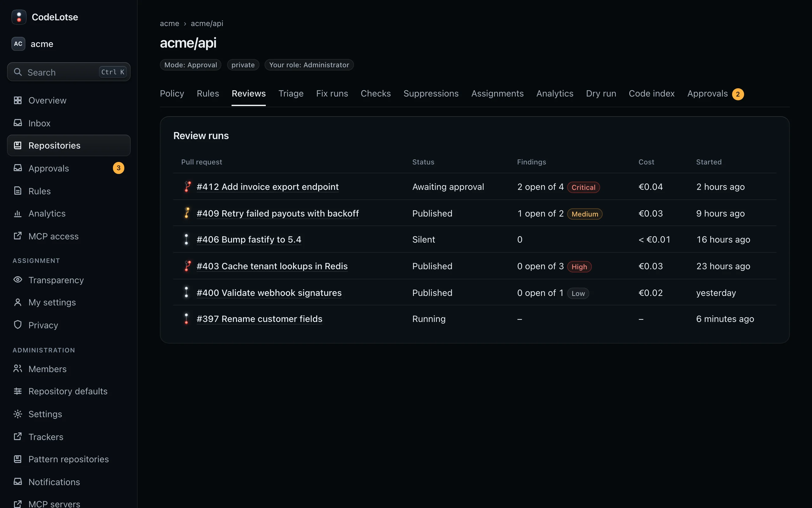Viewport: 812px width, 508px height.
Task: Click the acme breadcrumb link
Action: [169, 23]
